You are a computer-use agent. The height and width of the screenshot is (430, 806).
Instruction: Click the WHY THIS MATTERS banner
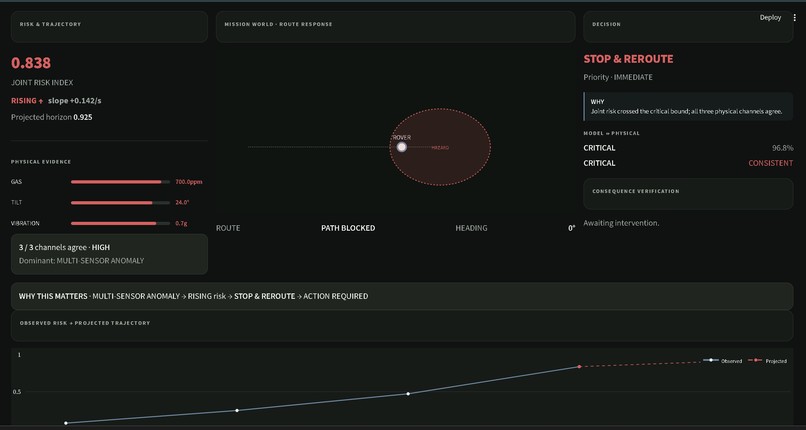(402, 296)
